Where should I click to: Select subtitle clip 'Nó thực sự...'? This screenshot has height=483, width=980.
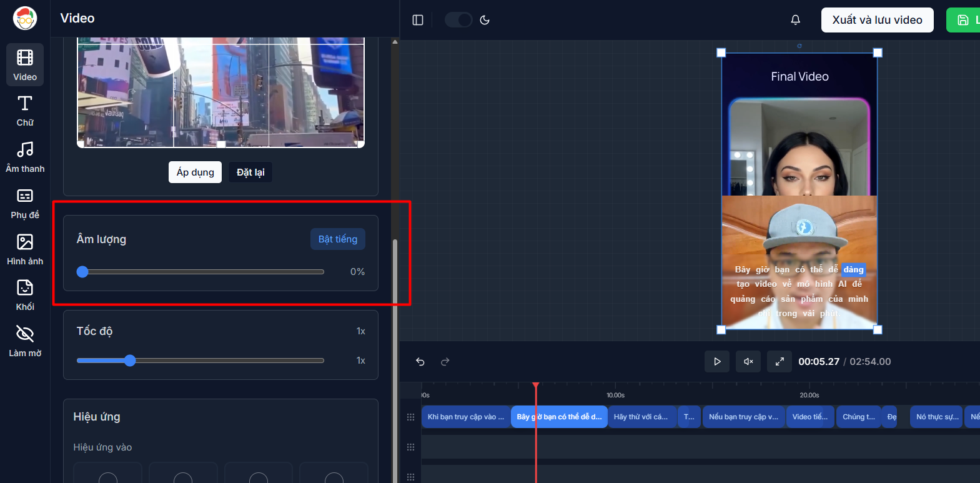[937, 417]
